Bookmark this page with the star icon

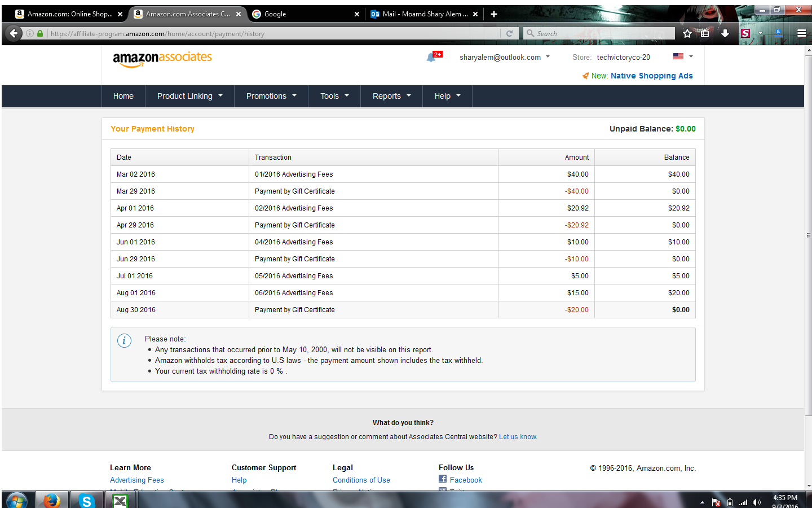click(x=687, y=33)
